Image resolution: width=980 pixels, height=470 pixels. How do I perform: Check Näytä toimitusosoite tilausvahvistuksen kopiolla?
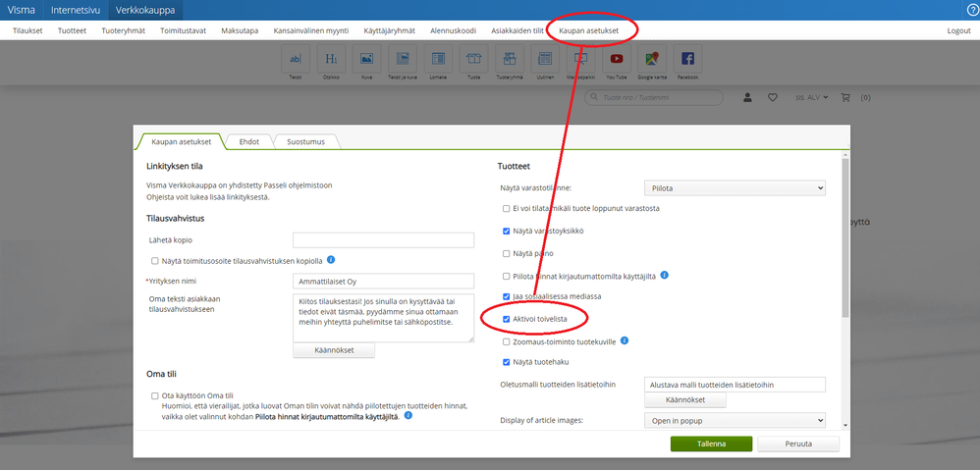click(x=154, y=261)
